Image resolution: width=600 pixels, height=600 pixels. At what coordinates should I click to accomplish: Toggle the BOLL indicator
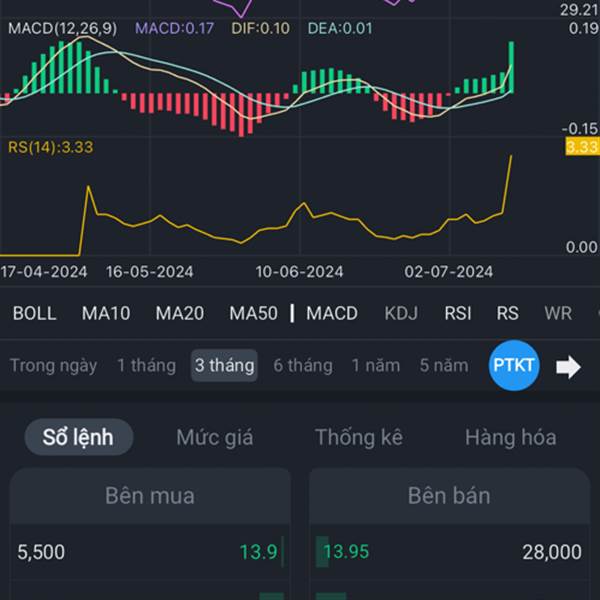(x=34, y=313)
